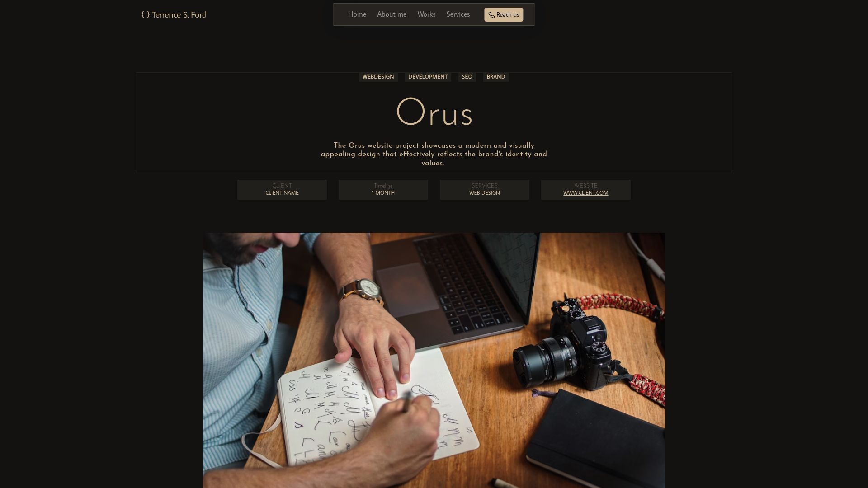Click the Orus project description paragraph
The height and width of the screenshot is (488, 868).
[x=434, y=155]
